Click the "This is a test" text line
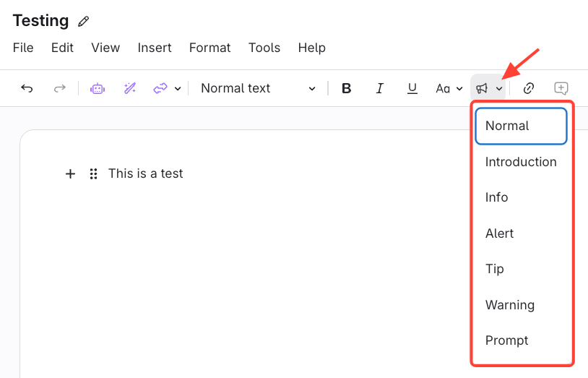Viewport: 588px width, 378px height. click(x=146, y=173)
